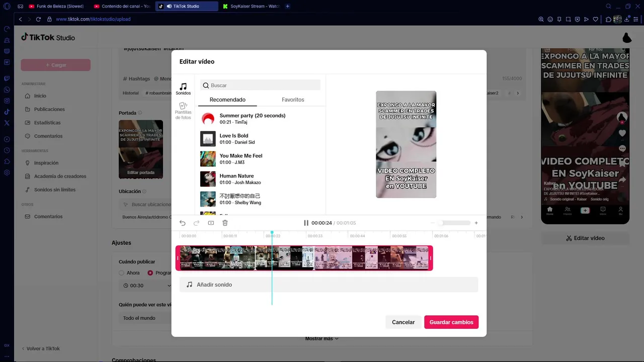This screenshot has height=362, width=644.
Task: Select Summer party (20 seconds) sound
Action: [x=260, y=119]
